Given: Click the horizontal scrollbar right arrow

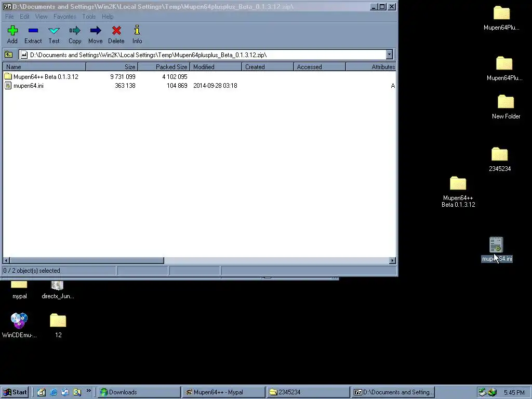Looking at the screenshot, I should click(x=393, y=260).
